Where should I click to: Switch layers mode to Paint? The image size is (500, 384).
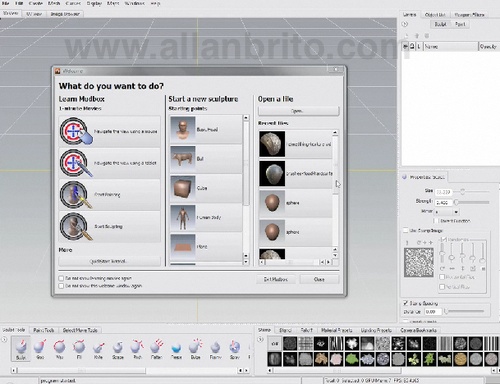[x=460, y=24]
